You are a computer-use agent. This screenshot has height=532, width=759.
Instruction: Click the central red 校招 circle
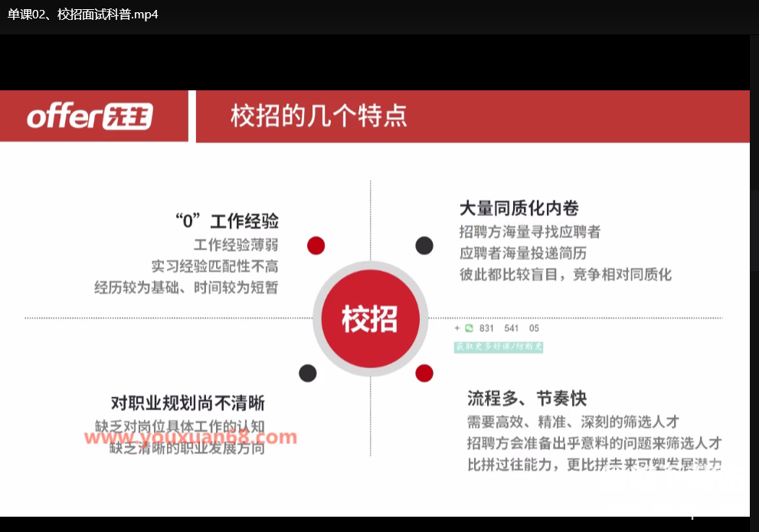pos(370,318)
